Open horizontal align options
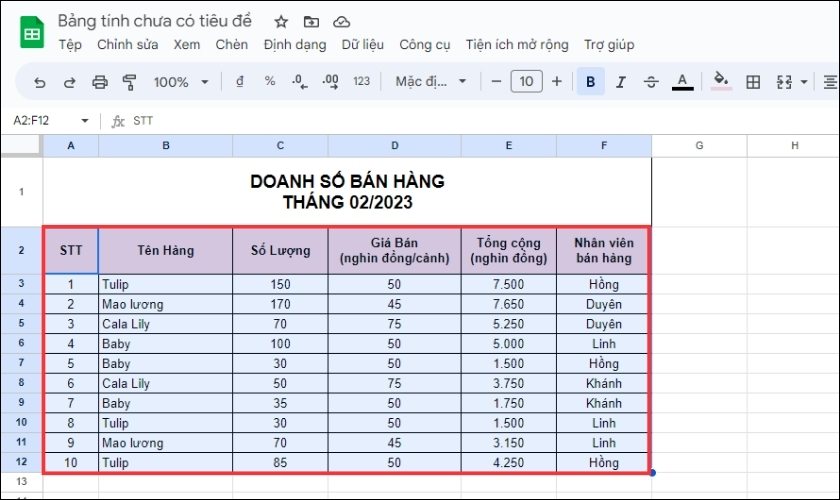This screenshot has height=500, width=840. (x=830, y=82)
